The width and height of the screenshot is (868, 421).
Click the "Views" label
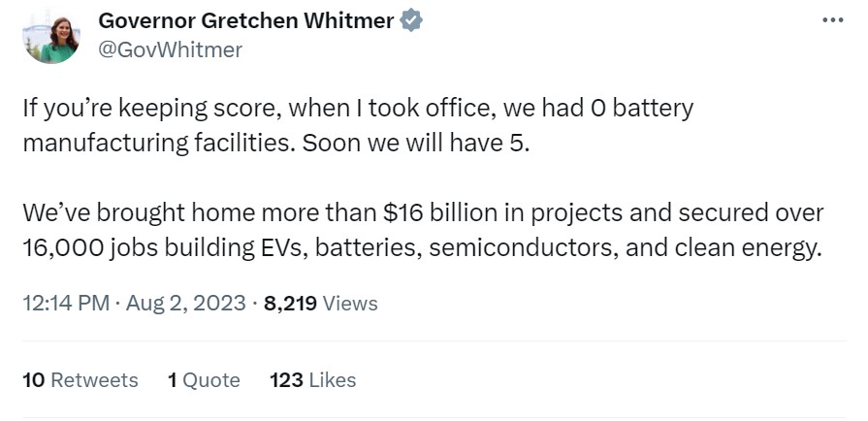[x=349, y=304]
